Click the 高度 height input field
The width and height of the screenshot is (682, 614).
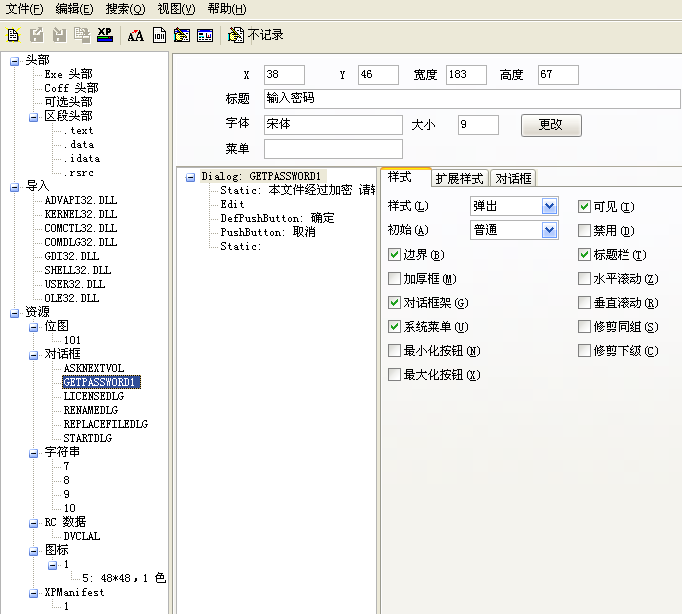coord(558,75)
